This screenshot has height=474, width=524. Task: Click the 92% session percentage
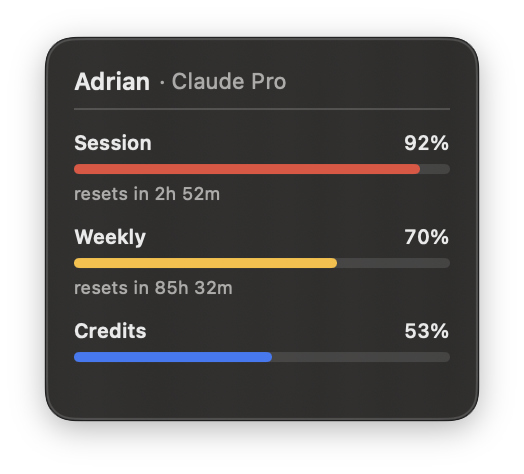(x=426, y=143)
